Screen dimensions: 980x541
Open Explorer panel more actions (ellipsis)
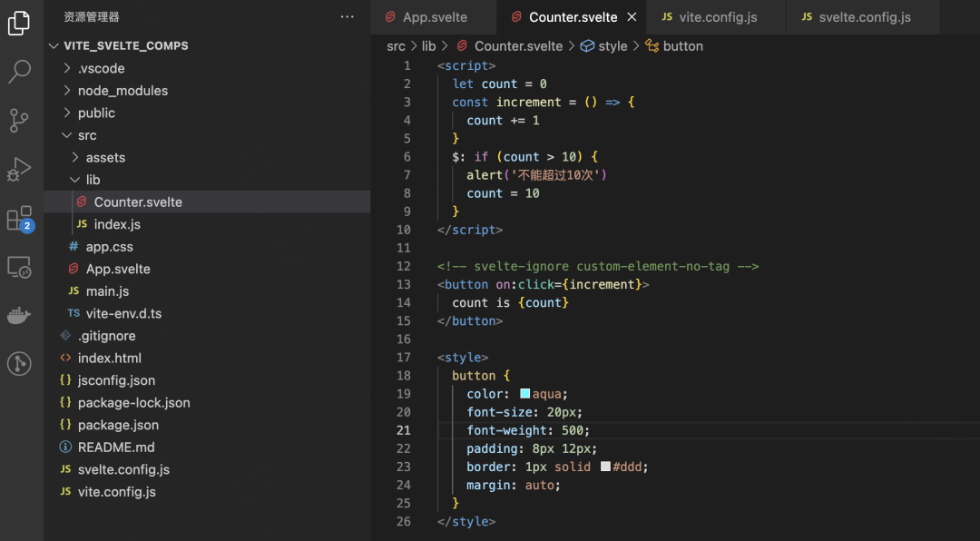(348, 17)
